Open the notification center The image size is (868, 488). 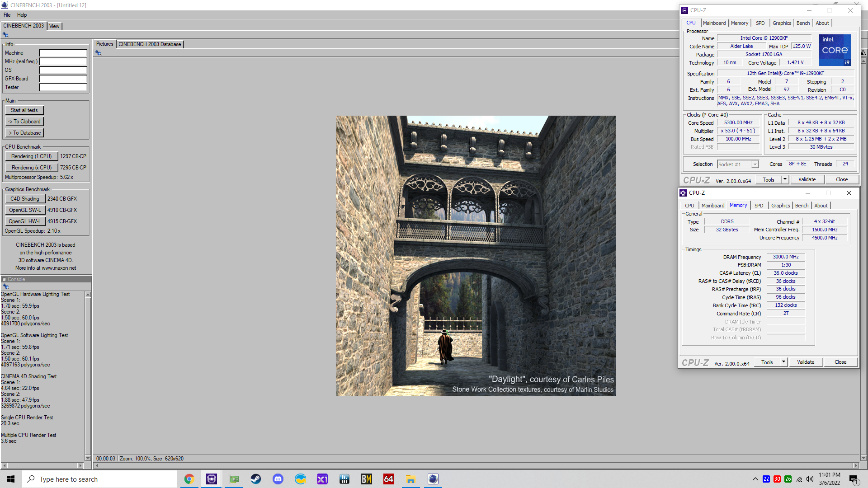(854, 479)
